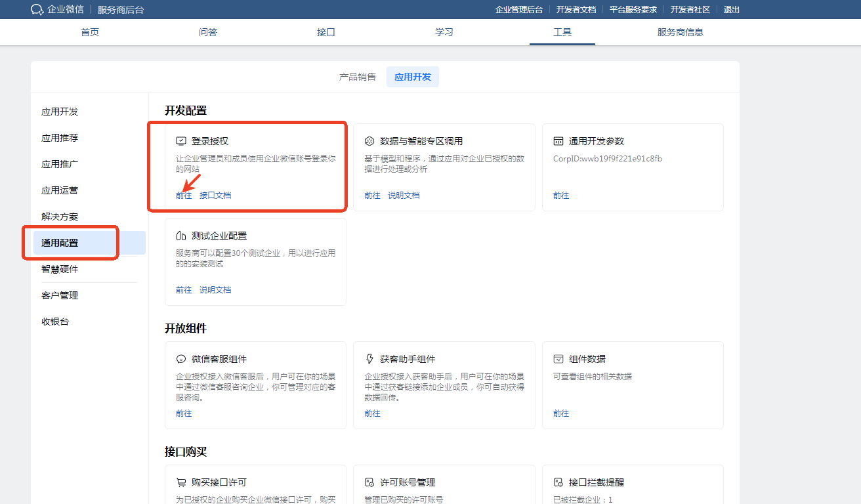Open 说明文档 under 测试企业配置
Image resolution: width=861 pixels, height=504 pixels.
(x=215, y=290)
